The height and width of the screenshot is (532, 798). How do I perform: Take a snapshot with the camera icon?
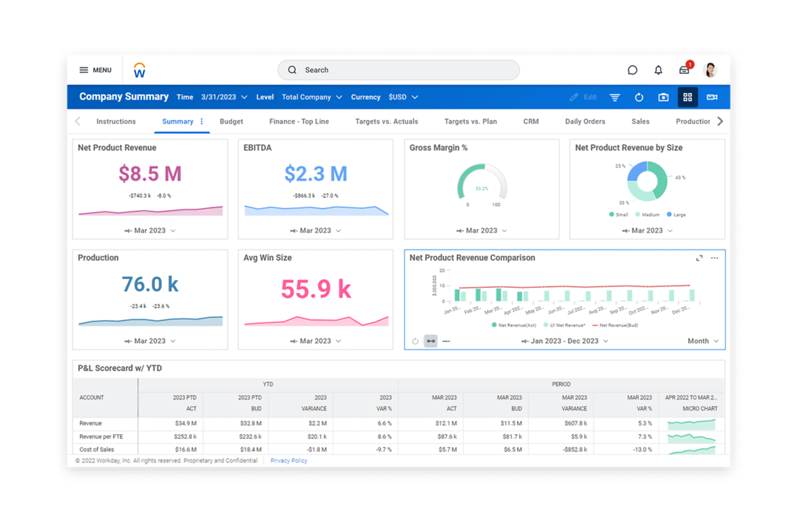tap(663, 97)
